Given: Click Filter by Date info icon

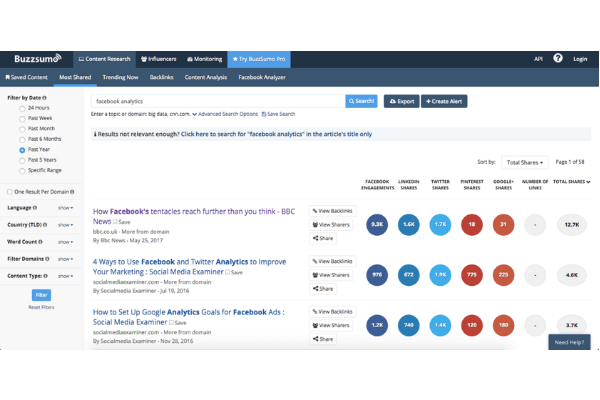Looking at the screenshot, I should [44, 98].
